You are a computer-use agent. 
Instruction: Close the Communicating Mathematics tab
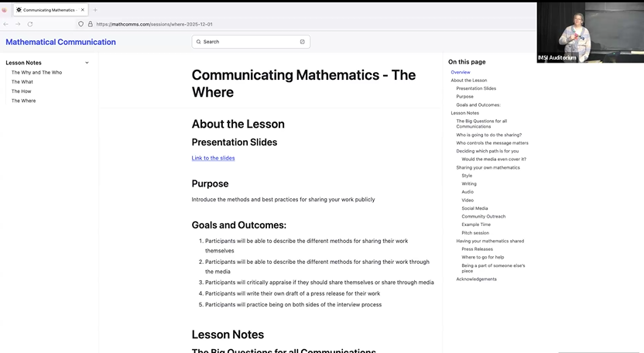point(84,10)
